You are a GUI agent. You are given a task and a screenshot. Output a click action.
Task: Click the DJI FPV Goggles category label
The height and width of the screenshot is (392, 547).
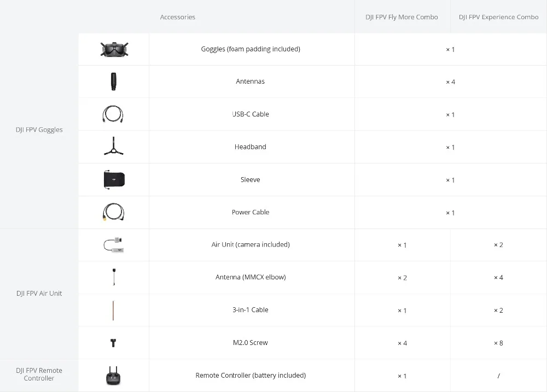click(x=39, y=130)
